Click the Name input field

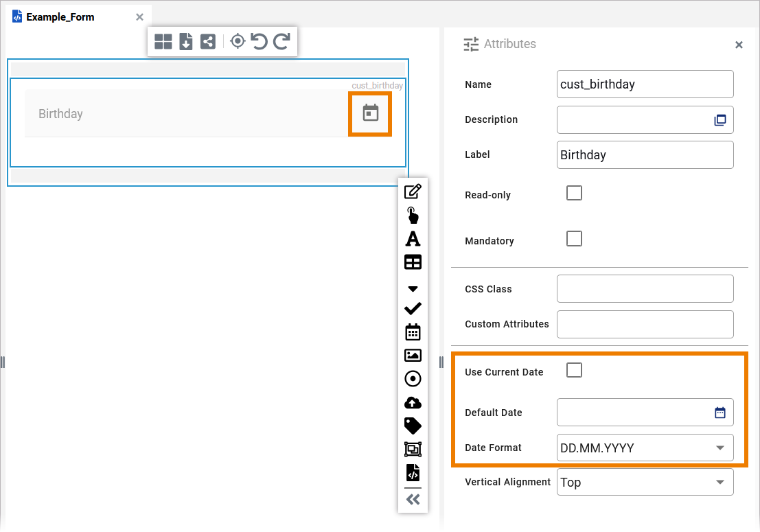tap(645, 84)
